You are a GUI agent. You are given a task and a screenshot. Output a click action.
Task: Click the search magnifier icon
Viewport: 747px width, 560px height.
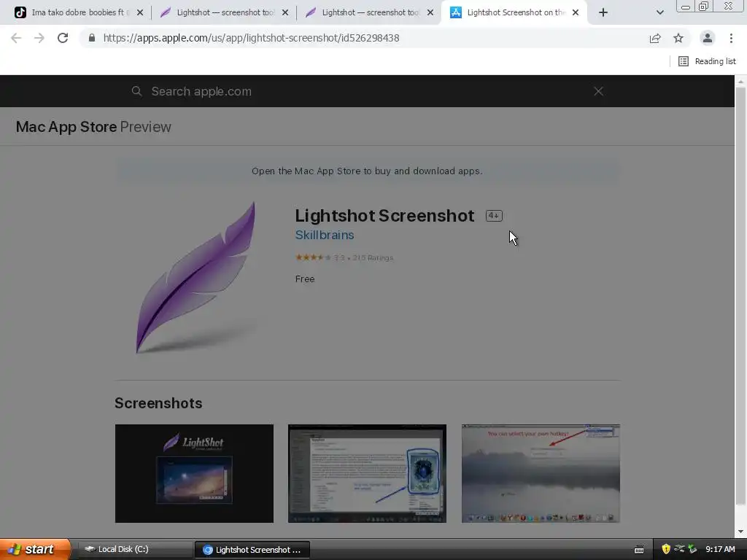(x=136, y=91)
